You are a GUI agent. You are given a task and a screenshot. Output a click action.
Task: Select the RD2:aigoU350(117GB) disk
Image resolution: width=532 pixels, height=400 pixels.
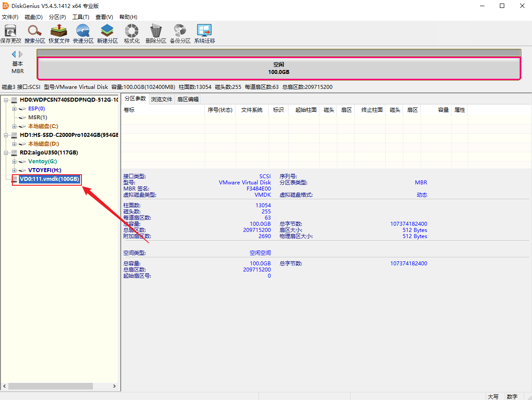(49, 153)
